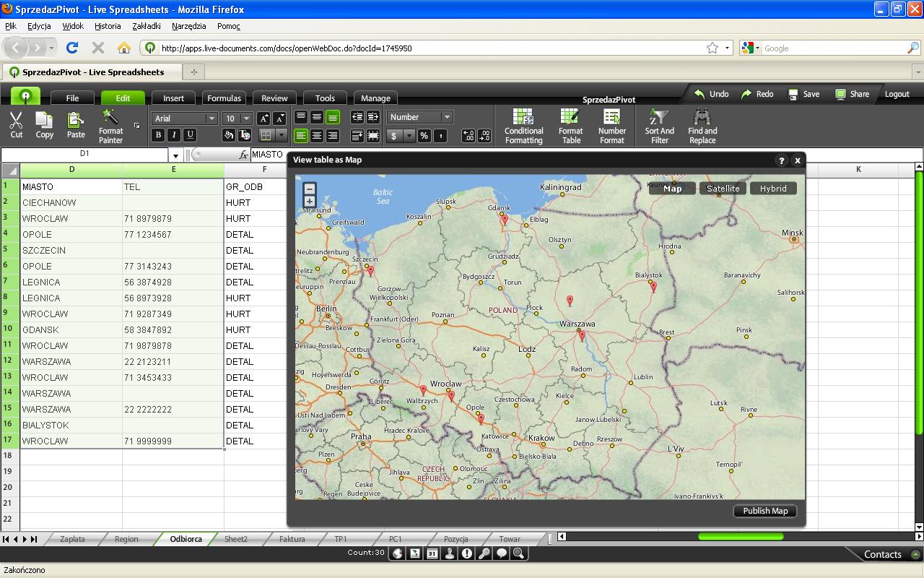Click the increase decimal icon
This screenshot has width=924, height=578.
pyautogui.click(x=468, y=135)
